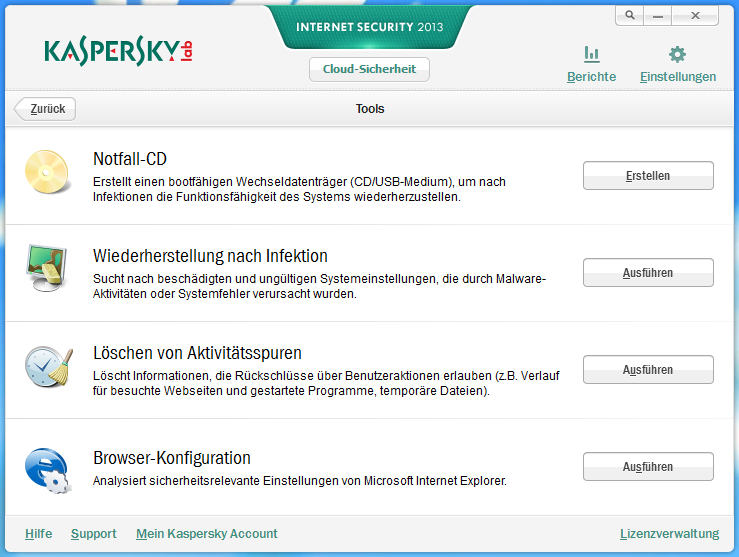Click the Löschen von Aktivitätsspuren heading

tap(197, 353)
